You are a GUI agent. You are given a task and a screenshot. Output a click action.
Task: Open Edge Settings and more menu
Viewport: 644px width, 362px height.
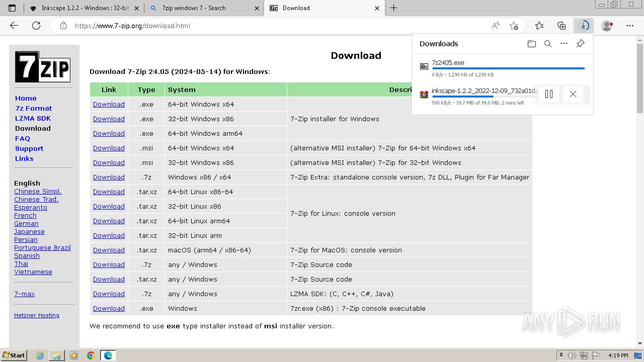(x=630, y=26)
